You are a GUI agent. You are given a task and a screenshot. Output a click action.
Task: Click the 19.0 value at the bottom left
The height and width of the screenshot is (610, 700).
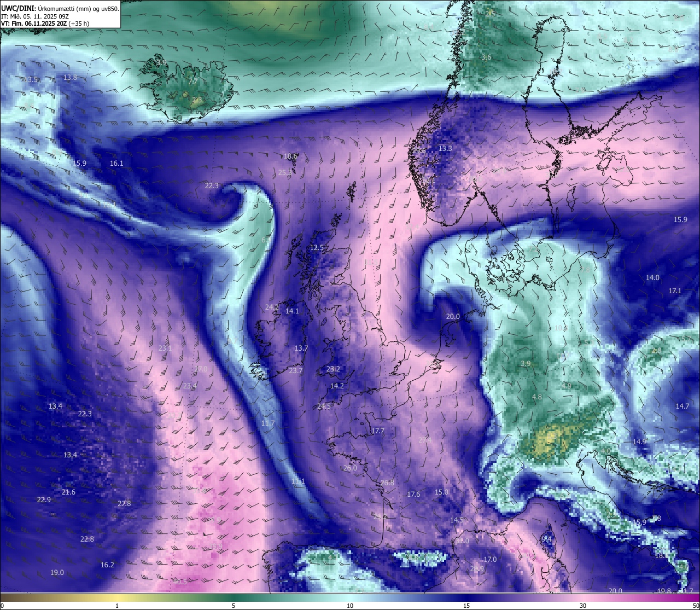pyautogui.click(x=57, y=572)
